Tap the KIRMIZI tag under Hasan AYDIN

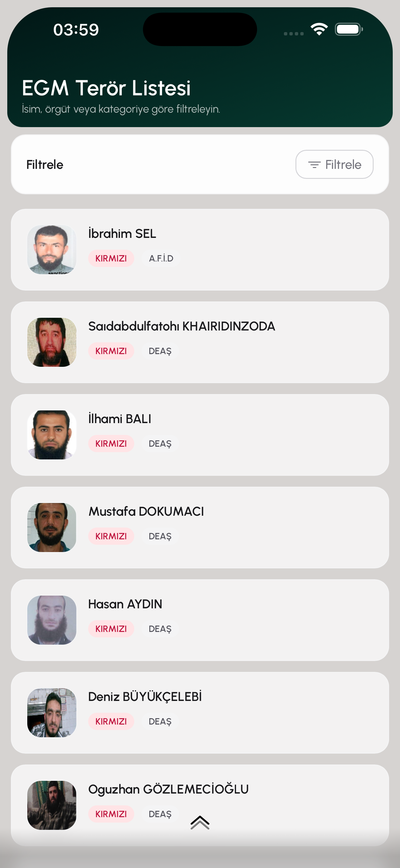click(x=111, y=629)
